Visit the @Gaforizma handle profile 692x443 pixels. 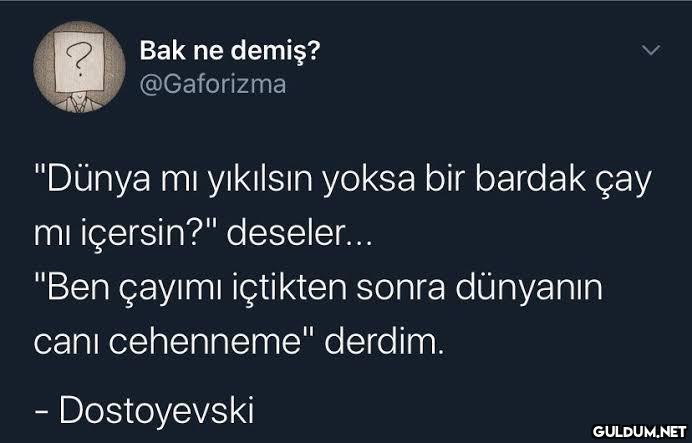213,85
